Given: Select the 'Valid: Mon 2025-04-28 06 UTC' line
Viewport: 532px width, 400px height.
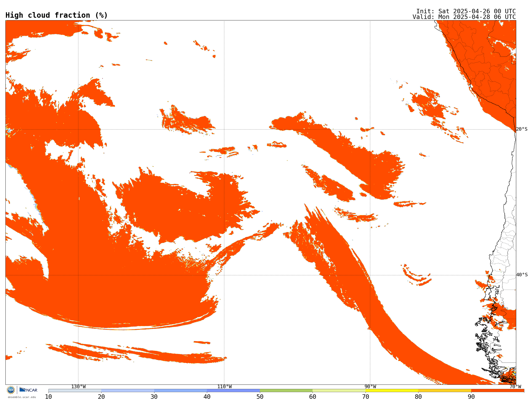Looking at the screenshot, I should (x=464, y=17).
